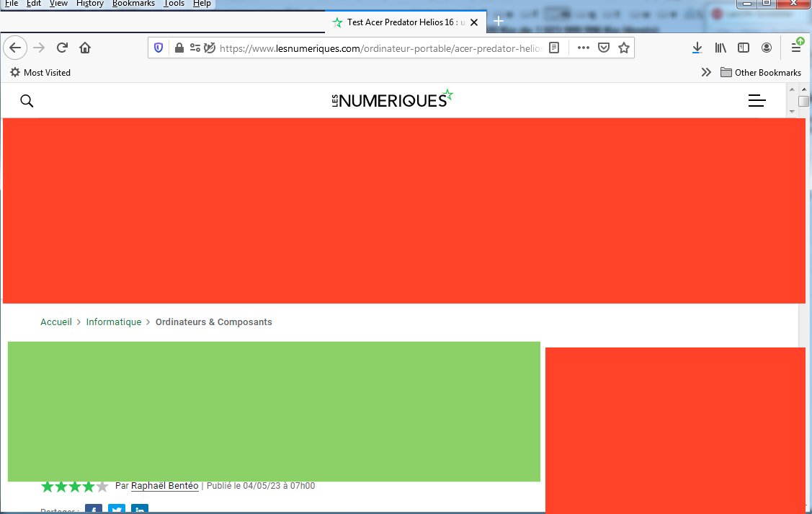Open the downloads panel
The image size is (812, 514).
pos(697,48)
